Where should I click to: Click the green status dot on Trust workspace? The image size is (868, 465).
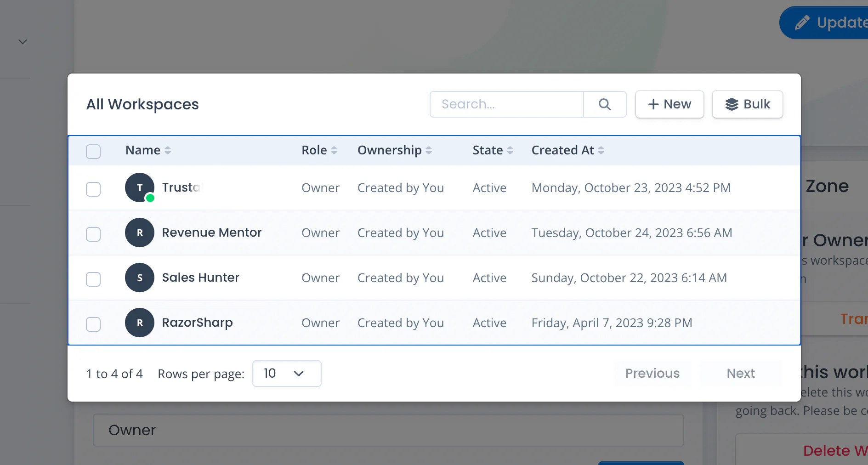pyautogui.click(x=150, y=198)
